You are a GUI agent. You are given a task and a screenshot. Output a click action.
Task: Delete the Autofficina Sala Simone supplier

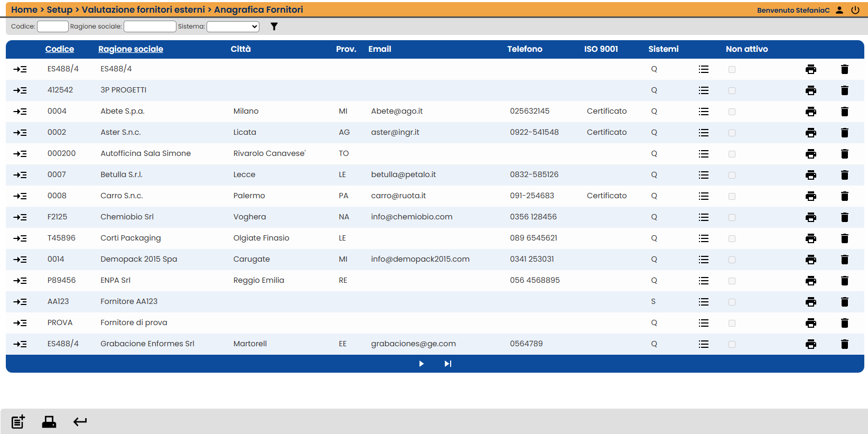[x=845, y=154]
